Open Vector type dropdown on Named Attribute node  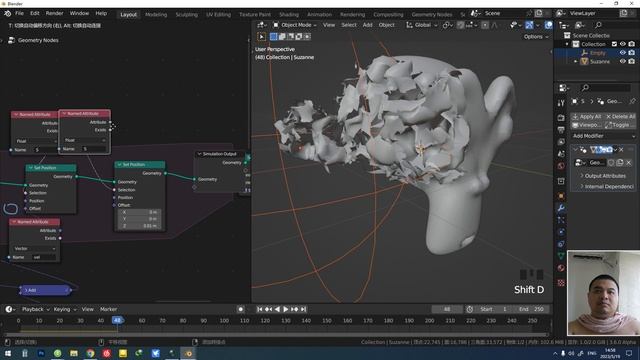(x=35, y=249)
